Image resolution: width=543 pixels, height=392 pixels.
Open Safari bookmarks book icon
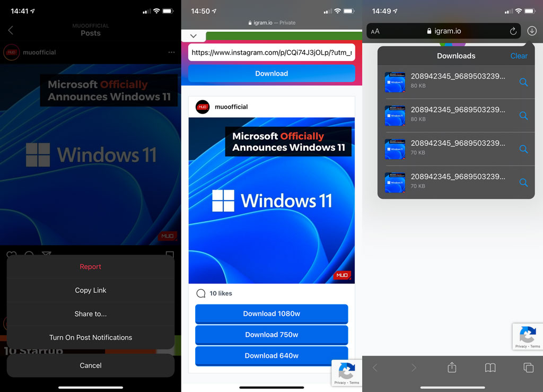(x=490, y=367)
